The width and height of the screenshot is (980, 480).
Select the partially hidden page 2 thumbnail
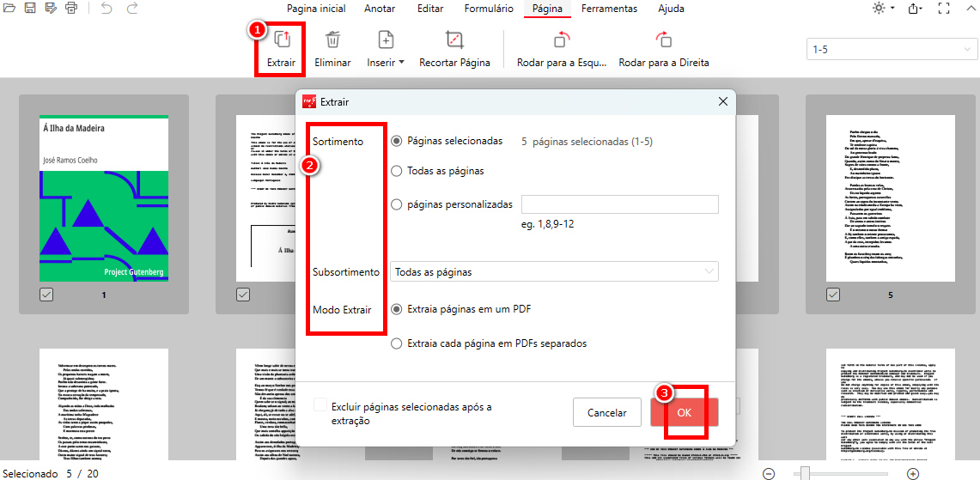[265, 198]
